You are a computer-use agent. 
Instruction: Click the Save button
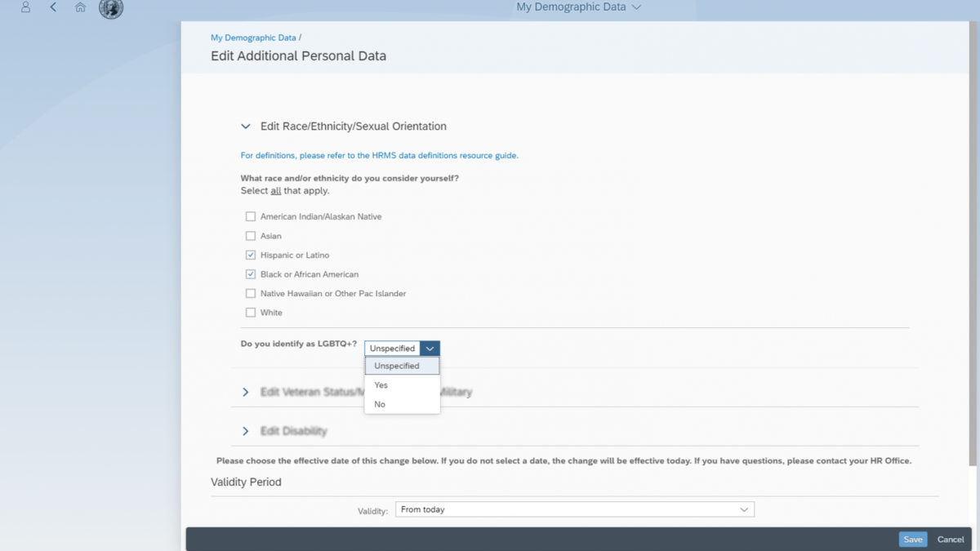912,539
